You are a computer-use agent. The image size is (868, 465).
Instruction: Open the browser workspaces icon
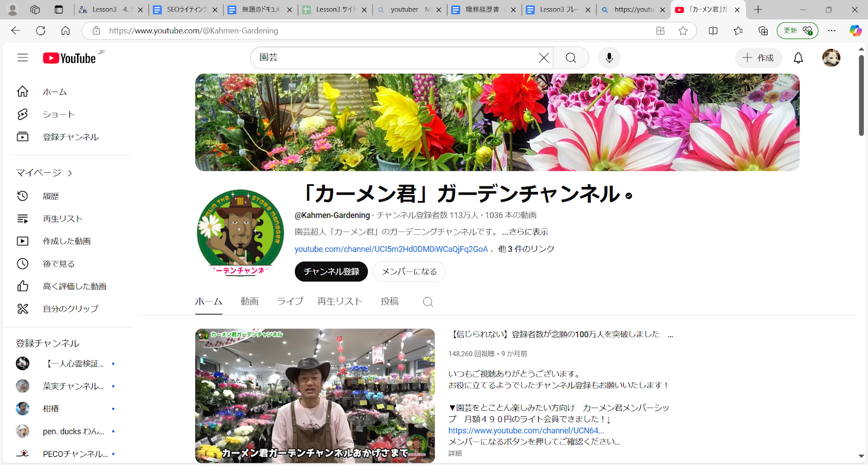(35, 9)
